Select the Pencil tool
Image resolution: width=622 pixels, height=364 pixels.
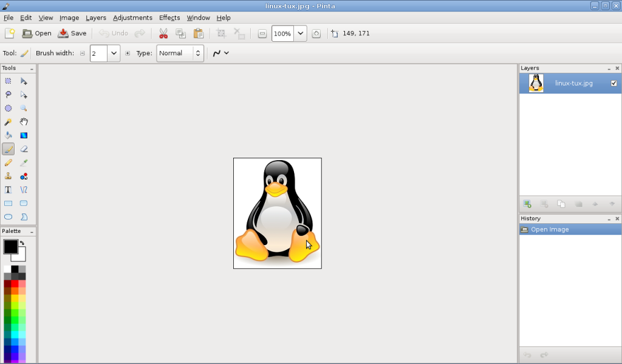click(x=9, y=163)
